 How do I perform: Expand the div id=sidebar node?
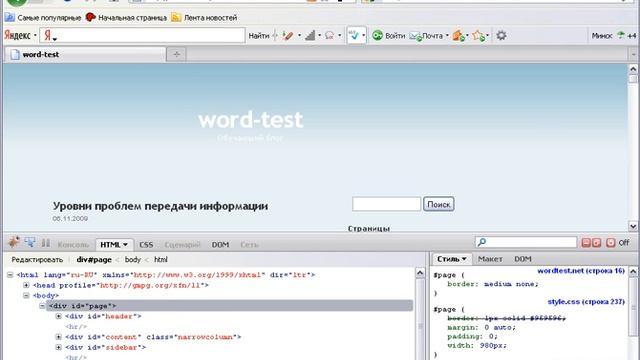tap(58, 347)
